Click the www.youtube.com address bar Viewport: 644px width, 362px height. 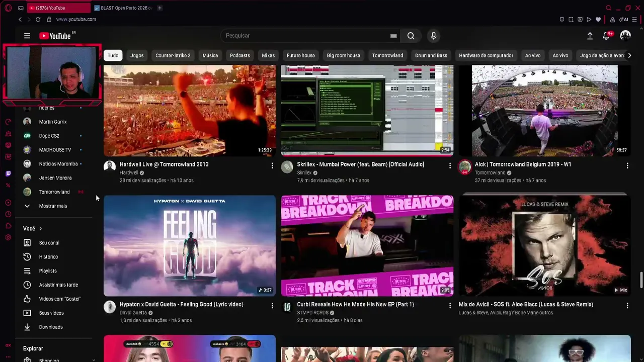(76, 20)
